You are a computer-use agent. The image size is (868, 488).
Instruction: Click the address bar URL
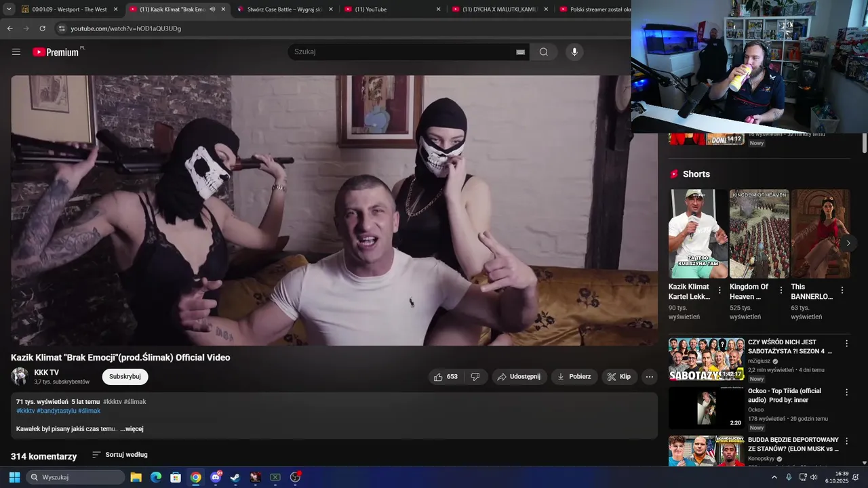point(125,28)
